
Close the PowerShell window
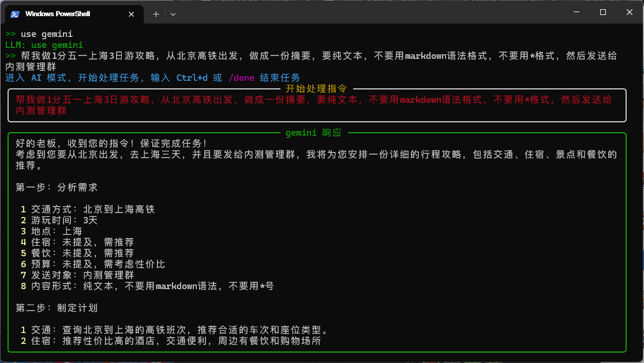[629, 12]
